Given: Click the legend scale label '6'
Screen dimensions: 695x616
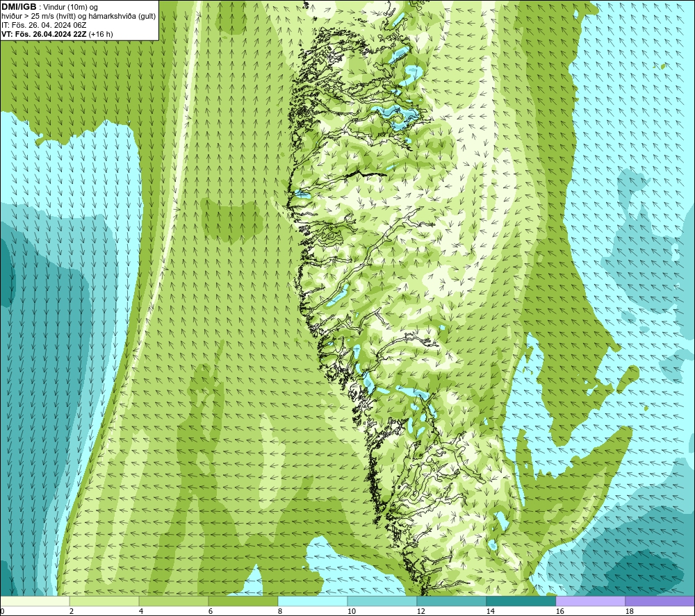Looking at the screenshot, I should (211, 612).
